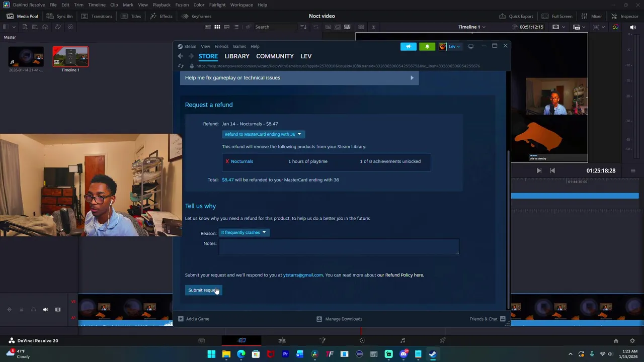Image resolution: width=644 pixels, height=362 pixels.
Task: Open Friends & Chat in Steam
Action: coord(488,319)
